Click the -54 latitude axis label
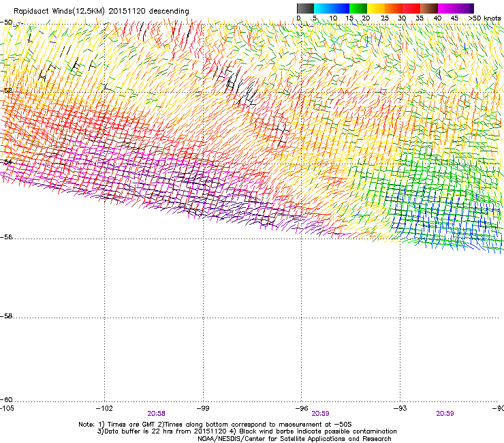 point(6,162)
